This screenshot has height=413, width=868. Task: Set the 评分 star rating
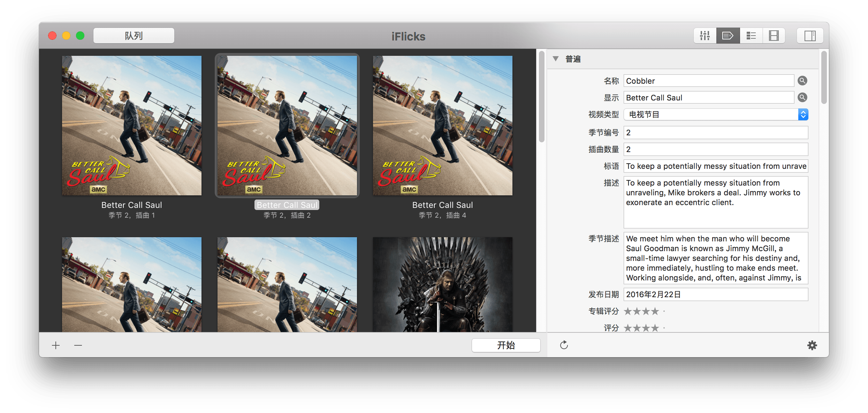[644, 328]
